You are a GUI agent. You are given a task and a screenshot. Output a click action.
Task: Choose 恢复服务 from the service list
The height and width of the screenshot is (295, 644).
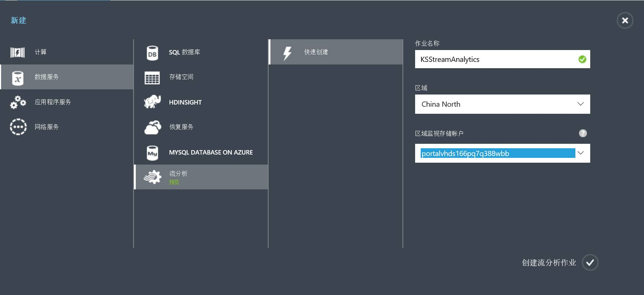click(201, 127)
